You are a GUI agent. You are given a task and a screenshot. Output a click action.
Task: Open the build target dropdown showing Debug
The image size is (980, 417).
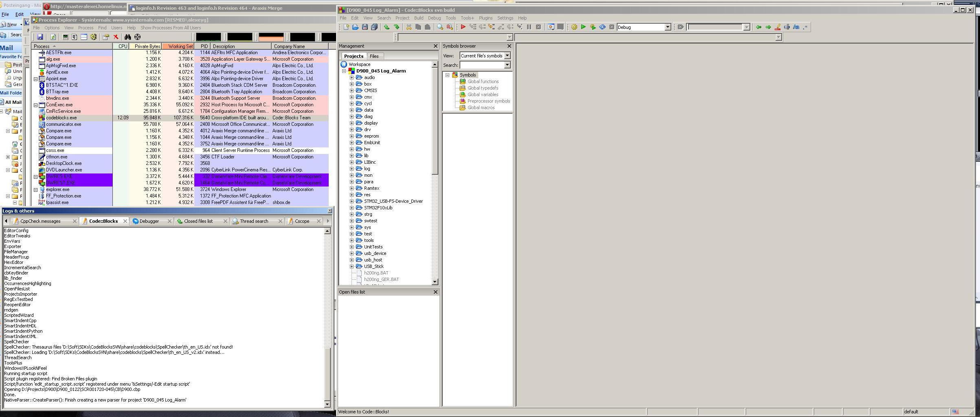point(668,27)
